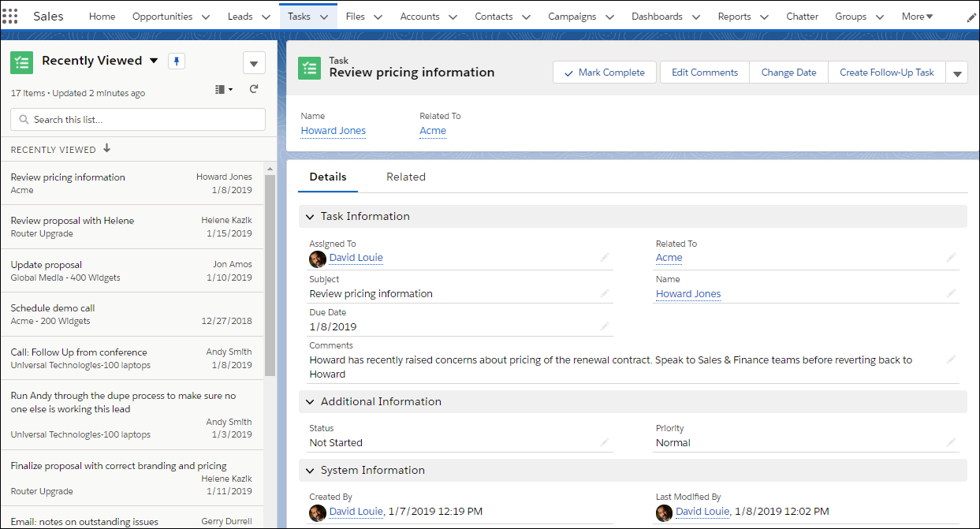Select Finalize proposal with correct branding task

click(x=132, y=478)
